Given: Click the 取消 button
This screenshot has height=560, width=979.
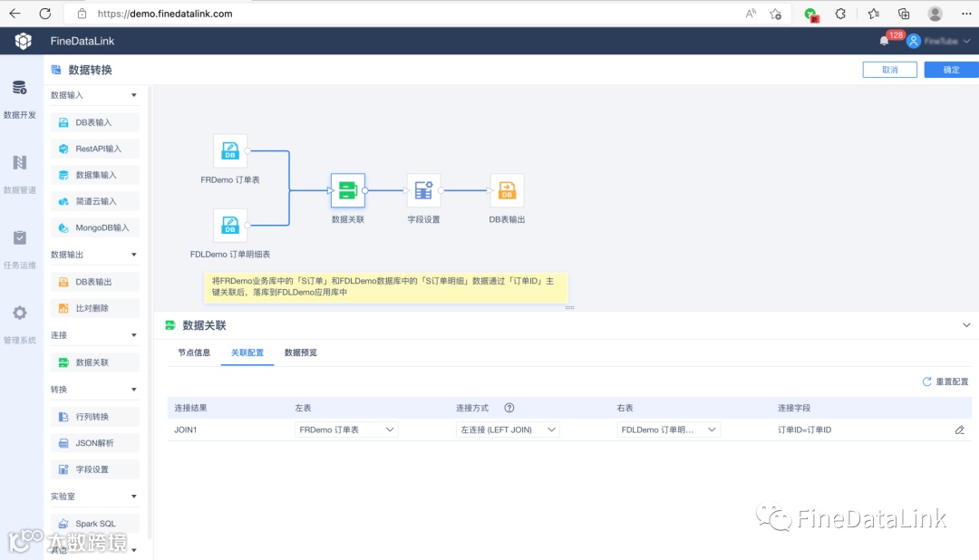Looking at the screenshot, I should pos(890,70).
